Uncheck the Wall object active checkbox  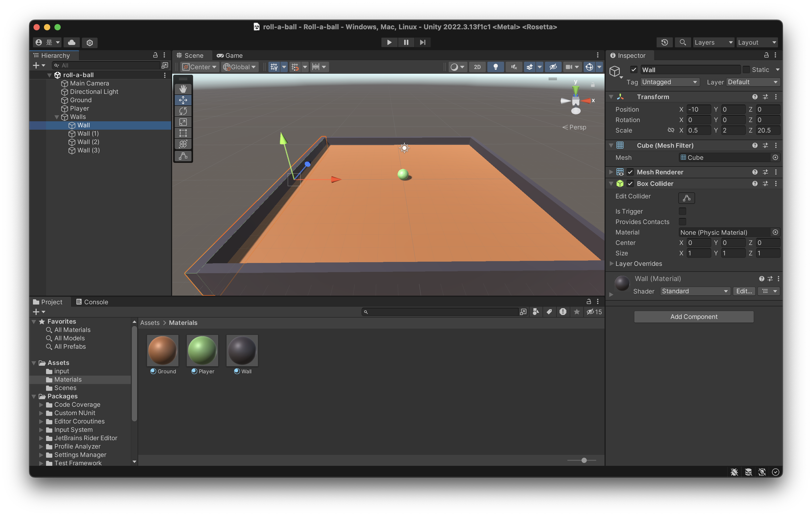tap(634, 70)
